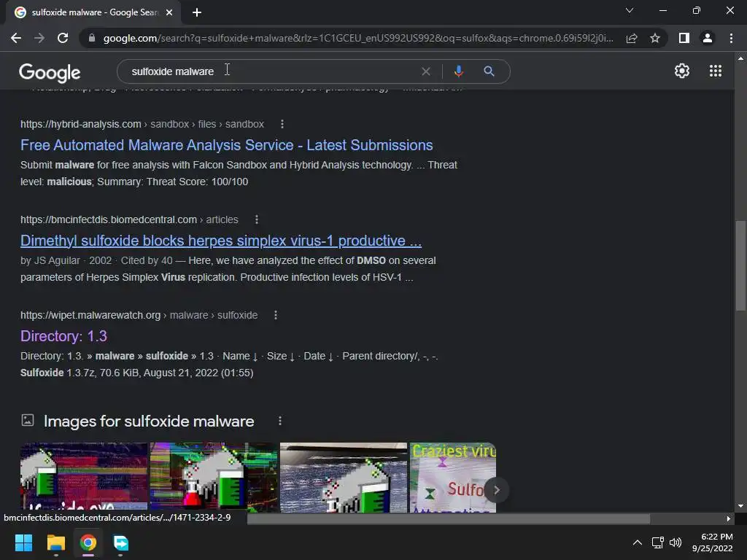The image size is (747, 560).
Task: Open a new browser tab
Action: point(197,12)
